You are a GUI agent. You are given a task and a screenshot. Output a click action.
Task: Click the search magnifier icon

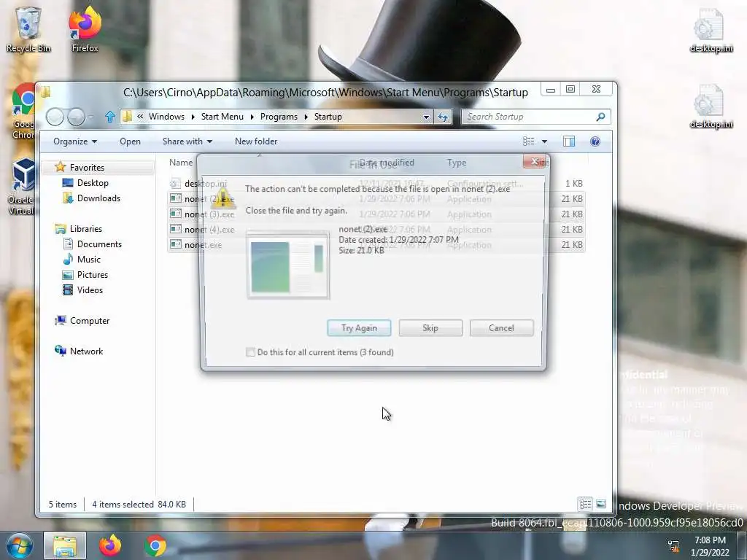pos(601,117)
